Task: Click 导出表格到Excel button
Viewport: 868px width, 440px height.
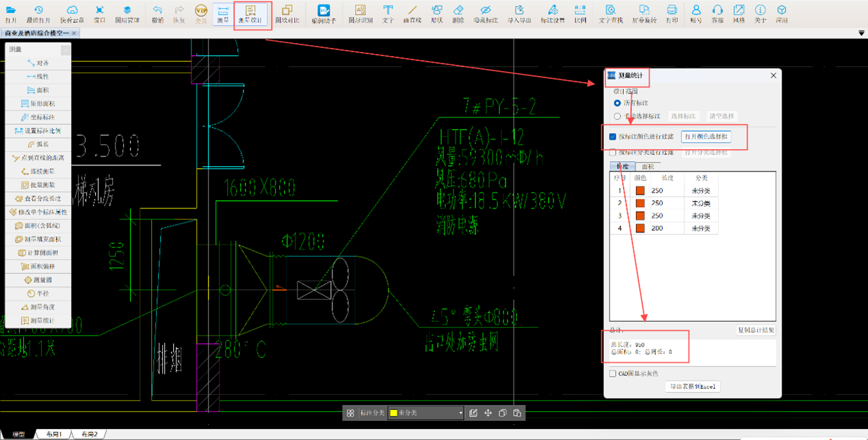Action: coord(692,387)
